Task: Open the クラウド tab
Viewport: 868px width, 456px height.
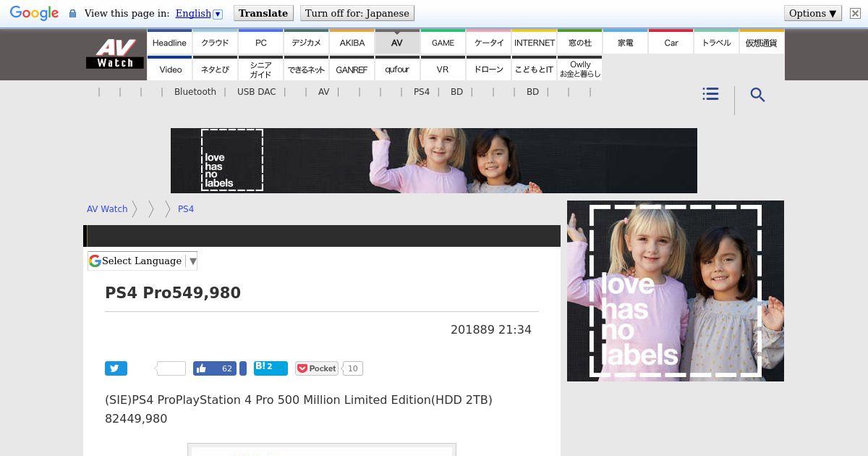Action: coord(215,43)
